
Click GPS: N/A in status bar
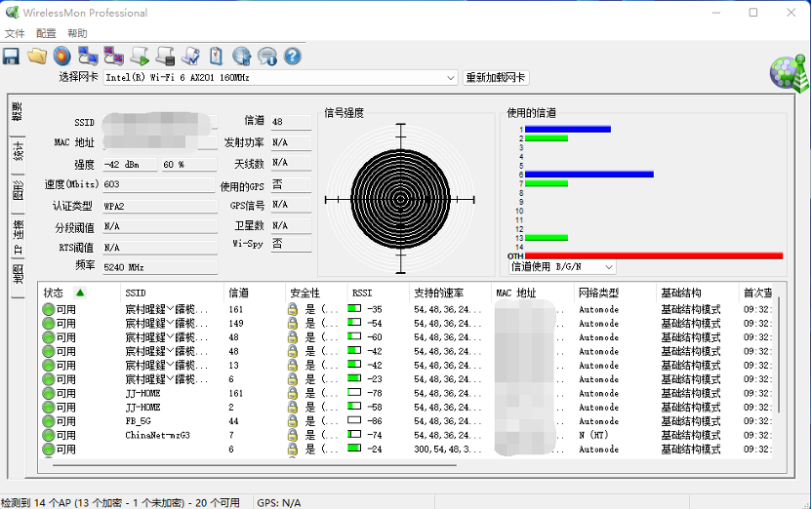click(x=278, y=503)
